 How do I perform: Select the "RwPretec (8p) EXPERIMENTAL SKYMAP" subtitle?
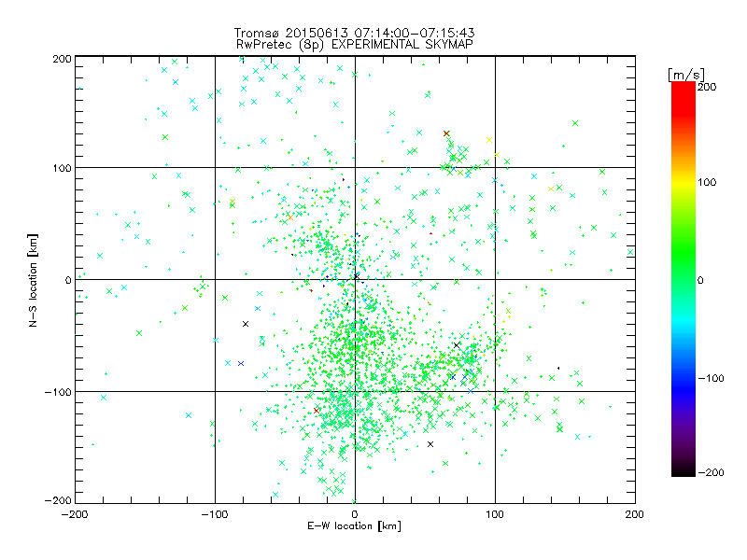(x=355, y=45)
